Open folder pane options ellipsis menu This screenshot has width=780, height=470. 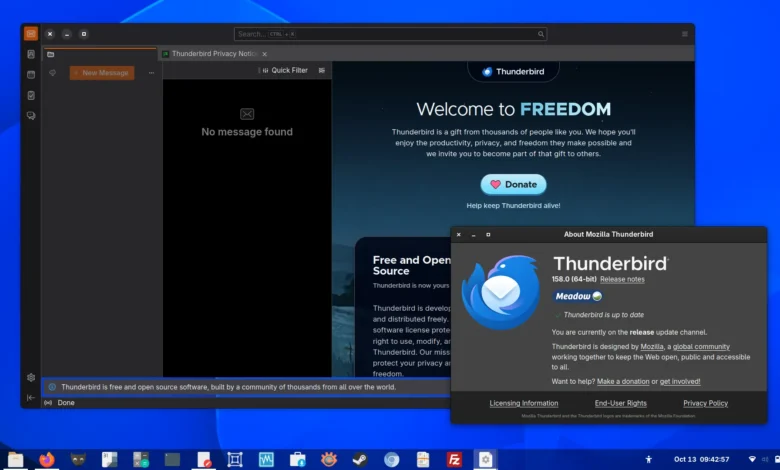click(x=151, y=73)
